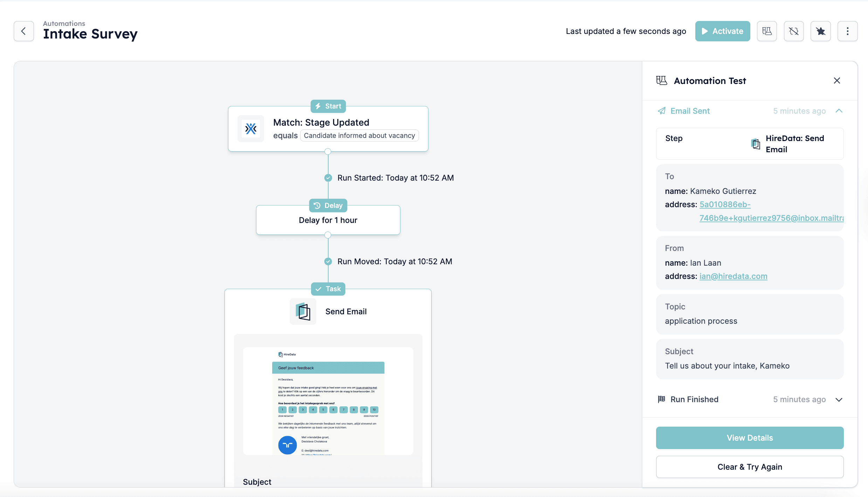Click View Details button
Screen dimensions: 868x497
750,438
